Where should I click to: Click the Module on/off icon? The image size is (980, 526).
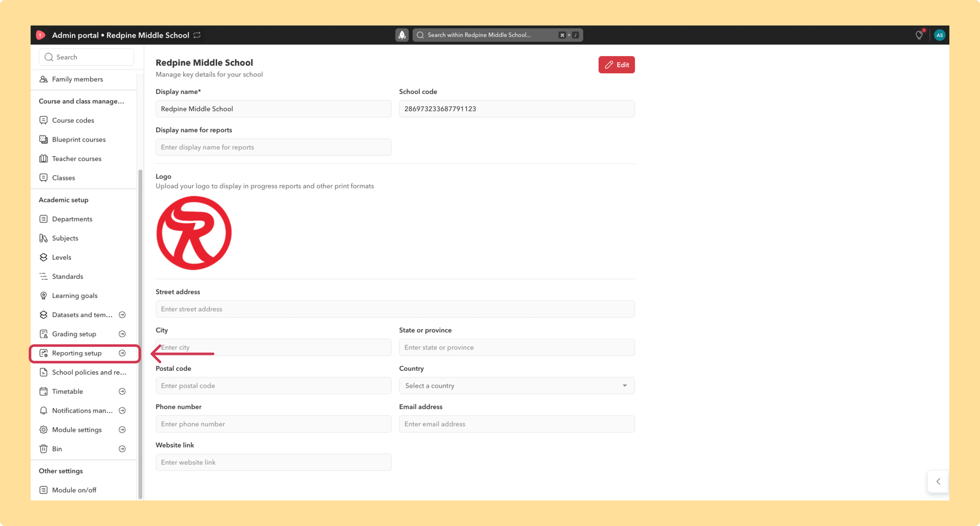pyautogui.click(x=44, y=490)
